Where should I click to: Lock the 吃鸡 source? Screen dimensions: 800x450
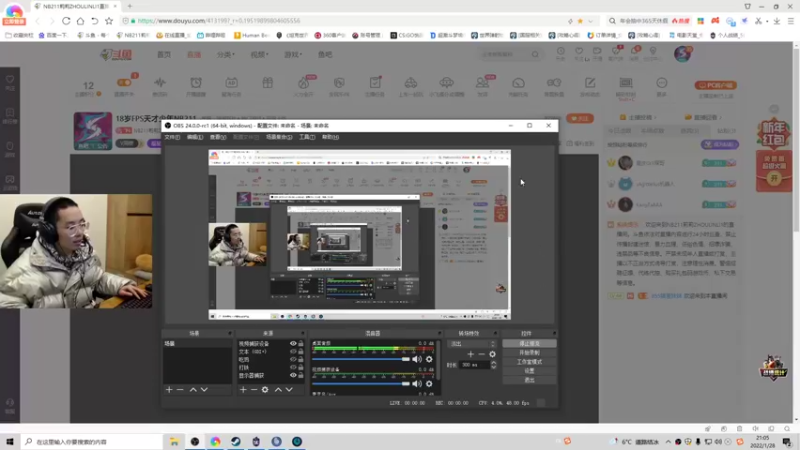coord(301,360)
